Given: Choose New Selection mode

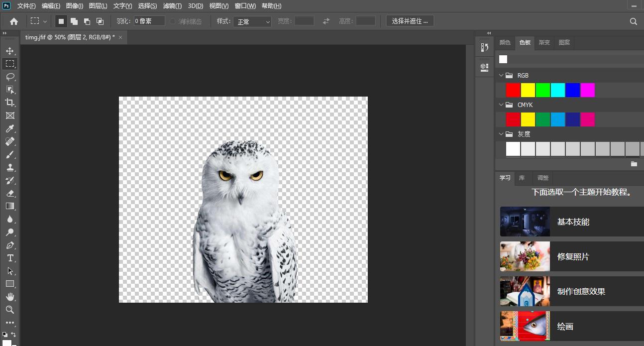Looking at the screenshot, I should (x=61, y=21).
